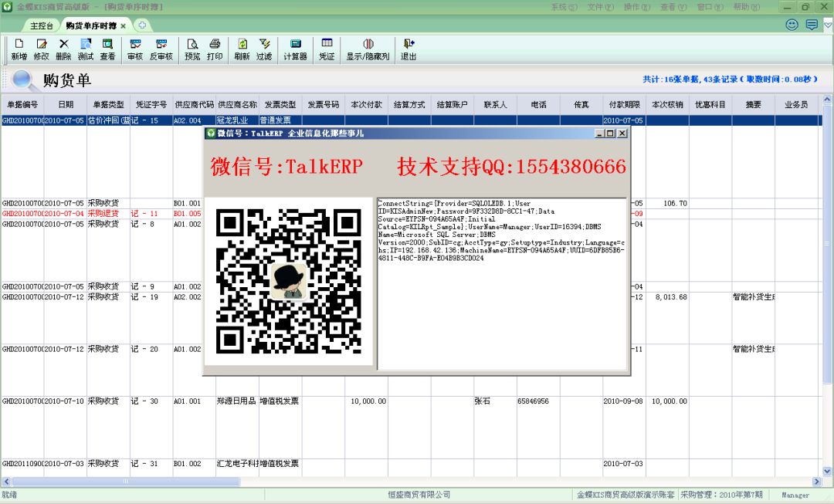Screen dimensions: 834x504
Task: Click the 付款期限 column header
Action: tap(625, 105)
